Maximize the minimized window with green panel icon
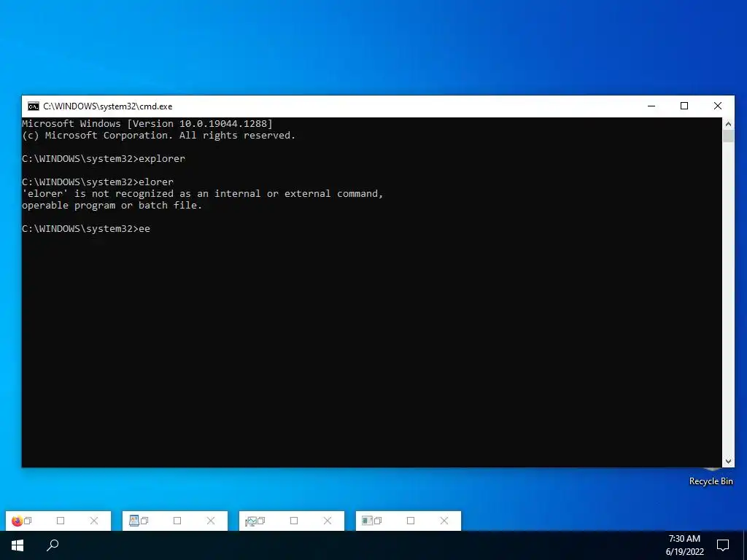The height and width of the screenshot is (560, 747). click(411, 521)
